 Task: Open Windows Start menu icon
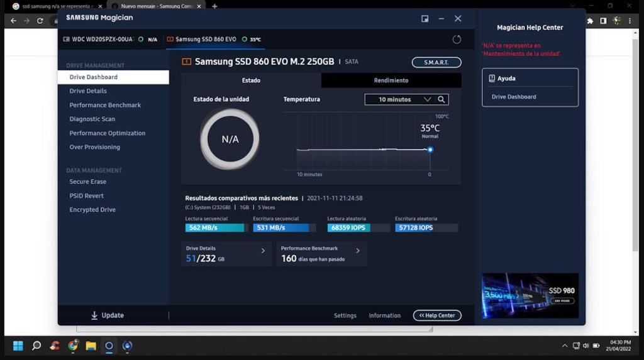[18, 346]
